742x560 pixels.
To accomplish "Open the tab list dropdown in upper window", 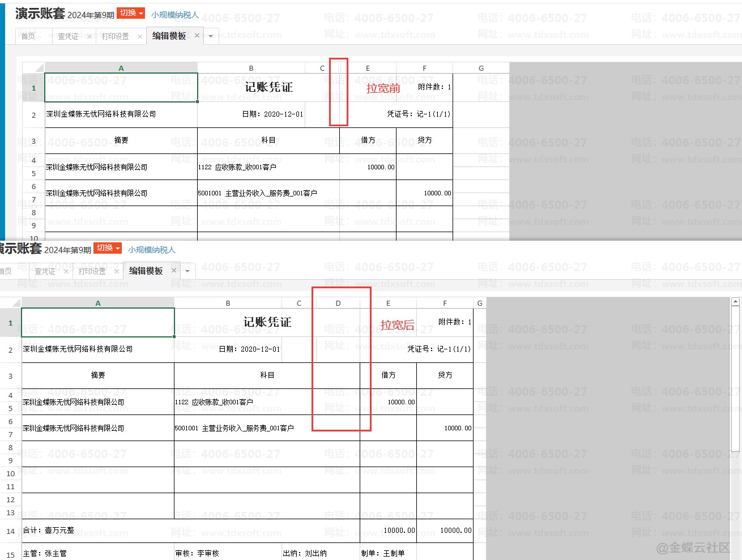I will click(x=211, y=36).
